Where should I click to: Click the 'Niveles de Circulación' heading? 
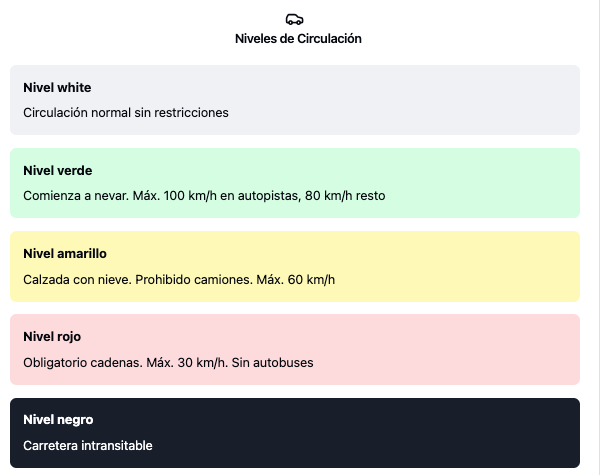coord(298,39)
